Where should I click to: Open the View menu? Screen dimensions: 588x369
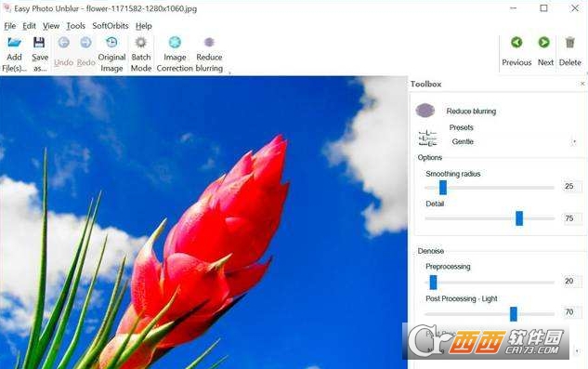point(51,26)
